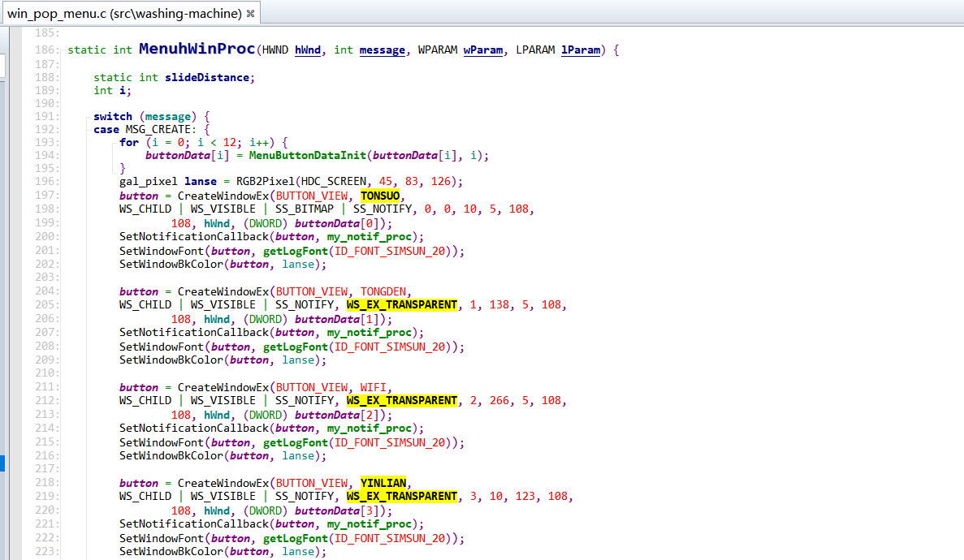This screenshot has width=964, height=560.
Task: Click the HDC_SCREEN argument
Action: tap(334, 181)
